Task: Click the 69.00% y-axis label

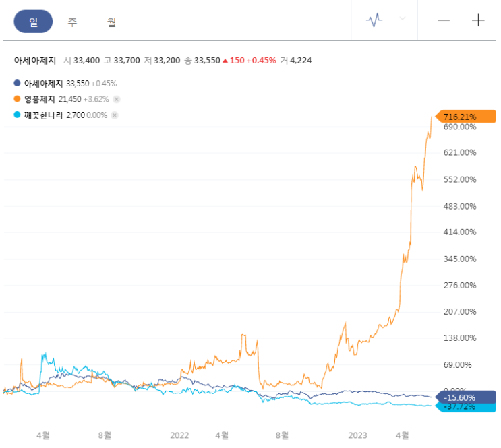Action: tap(457, 364)
